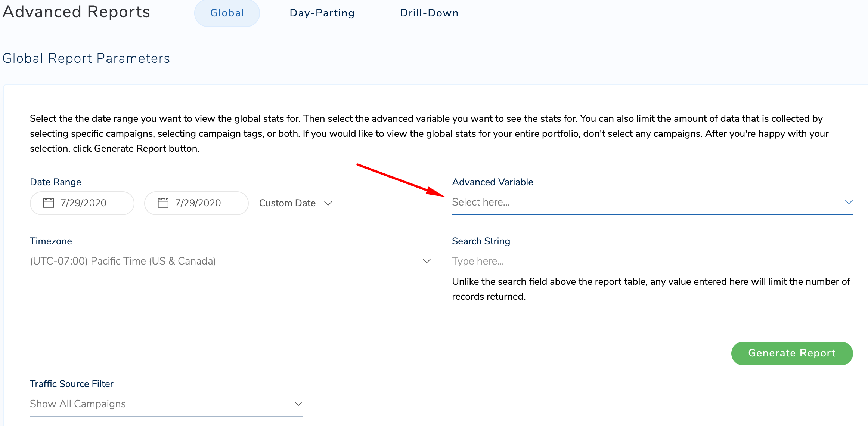Click the Timezone label
Screen dimensions: 868x426
click(51, 241)
